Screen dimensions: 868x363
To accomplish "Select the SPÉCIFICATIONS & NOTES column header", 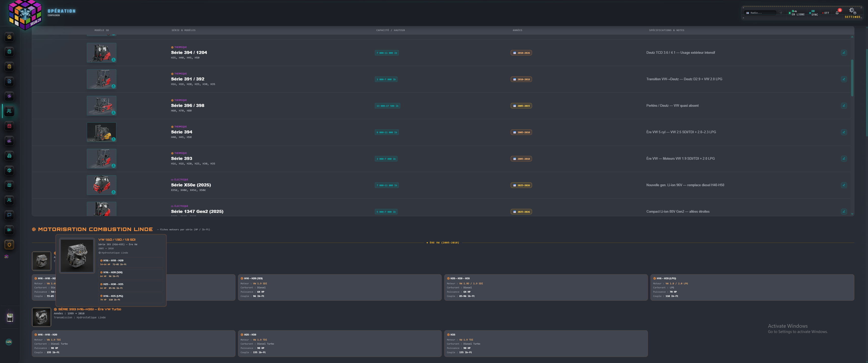I will (667, 30).
